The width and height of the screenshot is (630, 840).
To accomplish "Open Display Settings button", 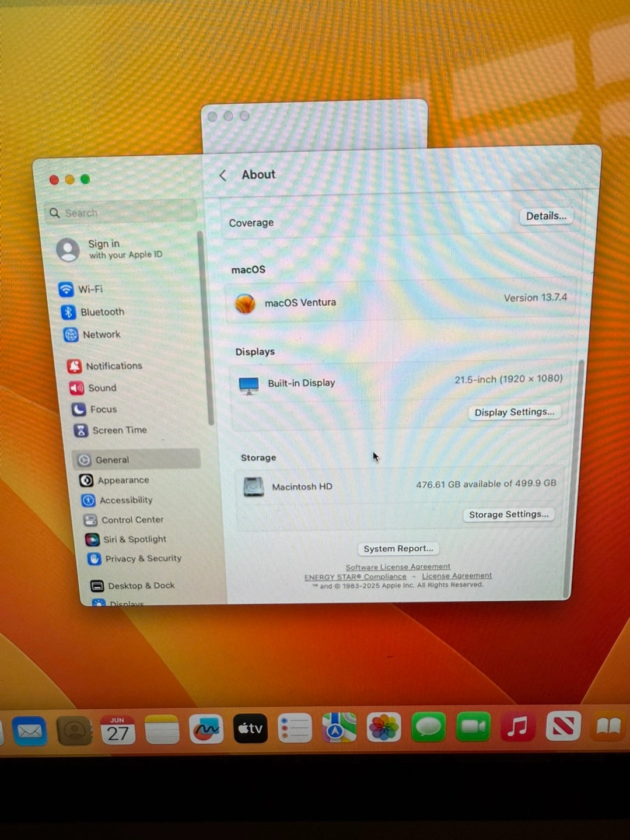I will click(x=514, y=412).
